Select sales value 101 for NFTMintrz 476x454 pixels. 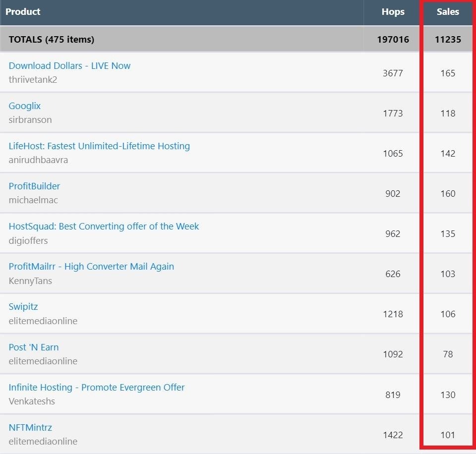pyautogui.click(x=448, y=435)
